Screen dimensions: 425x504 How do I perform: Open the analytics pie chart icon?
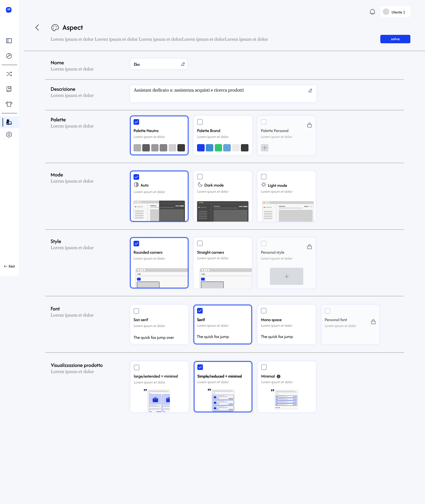tap(9, 56)
